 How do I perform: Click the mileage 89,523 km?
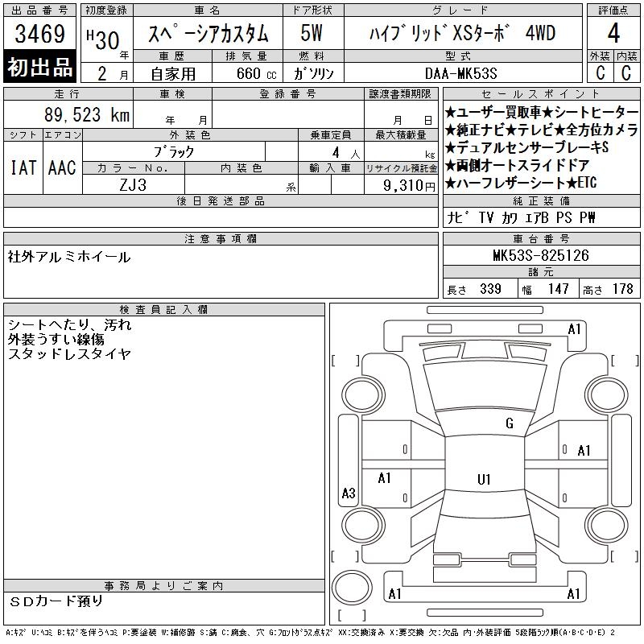87,114
